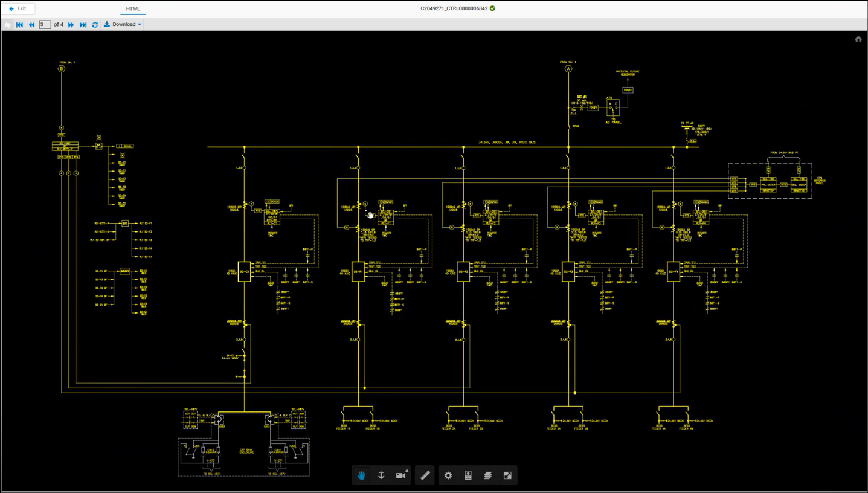Click the current page number field
The image size is (868, 493).
45,25
